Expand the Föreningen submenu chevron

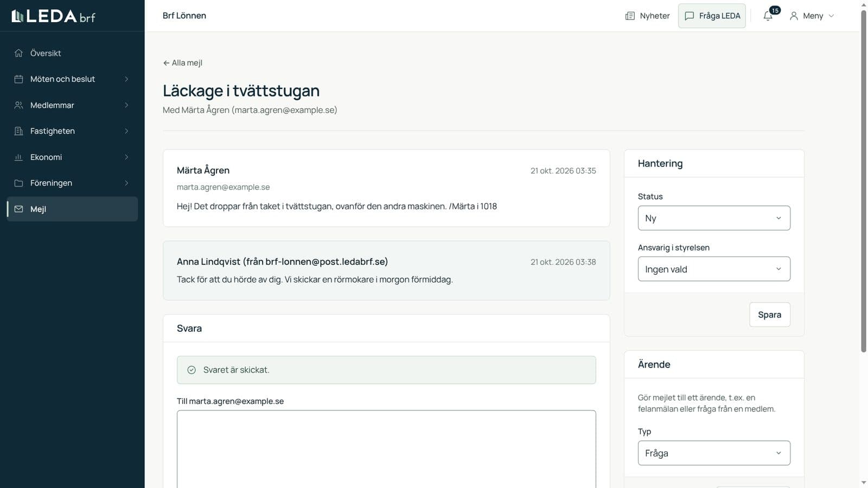[x=126, y=183]
